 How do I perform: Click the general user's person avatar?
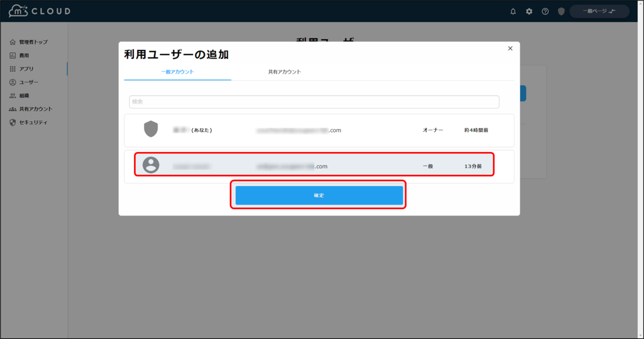(151, 166)
